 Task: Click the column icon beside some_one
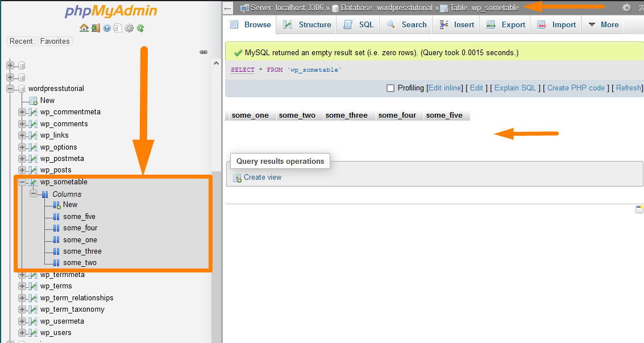coord(56,240)
